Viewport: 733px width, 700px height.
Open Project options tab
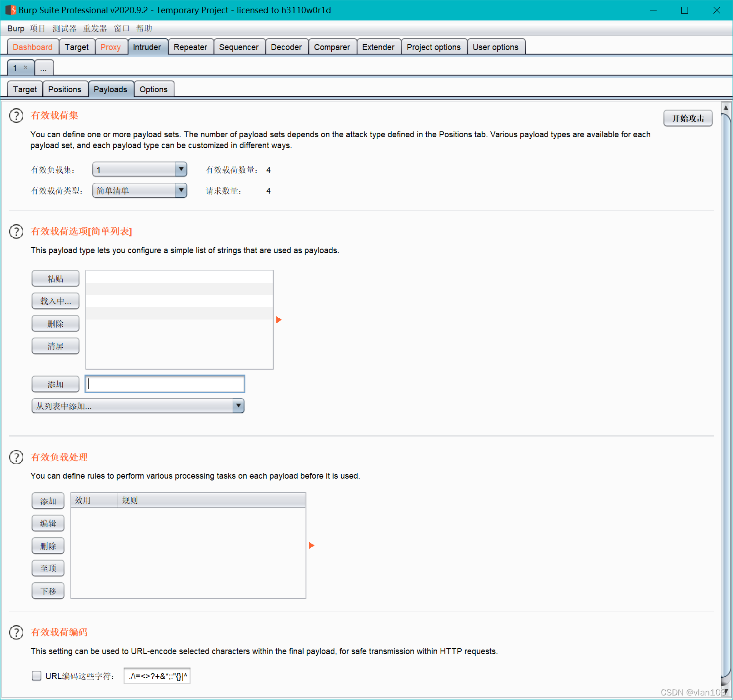coord(434,47)
